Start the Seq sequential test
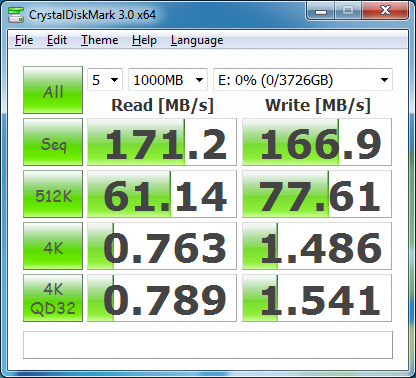The height and width of the screenshot is (378, 416). [x=53, y=142]
